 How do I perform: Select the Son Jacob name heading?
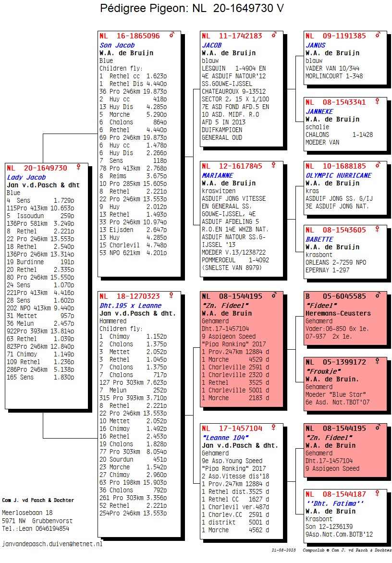point(117,45)
